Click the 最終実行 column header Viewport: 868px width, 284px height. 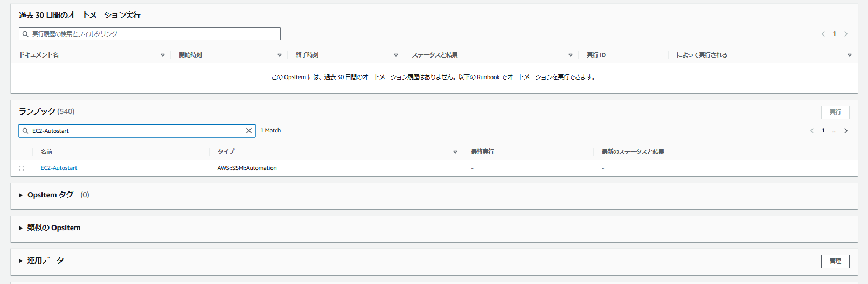tap(482, 152)
